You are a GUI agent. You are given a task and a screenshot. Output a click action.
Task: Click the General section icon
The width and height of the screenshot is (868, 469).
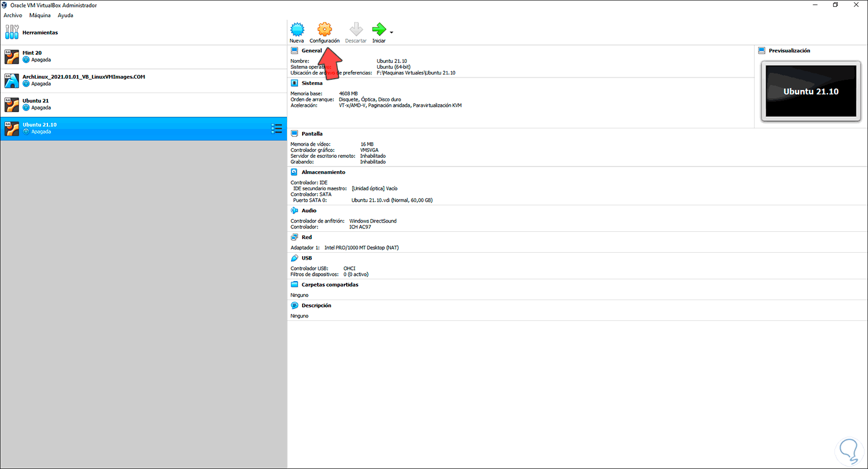[x=294, y=50]
